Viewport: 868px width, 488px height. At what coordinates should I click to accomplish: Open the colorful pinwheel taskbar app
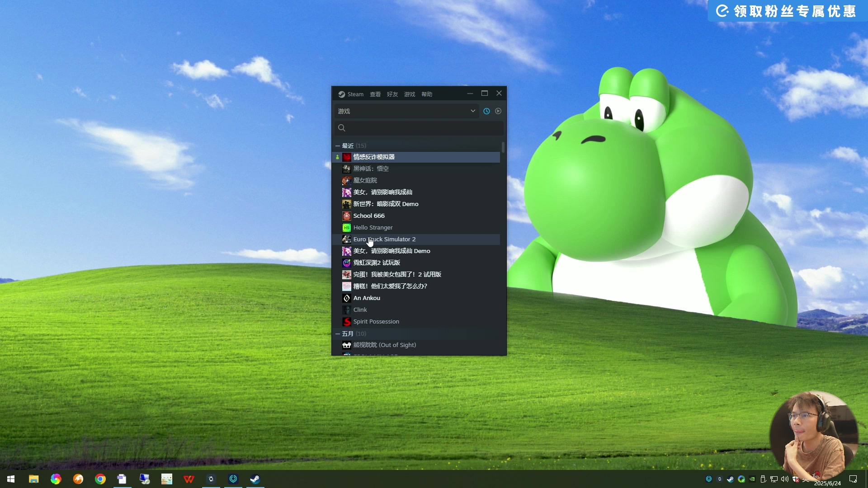coord(56,479)
